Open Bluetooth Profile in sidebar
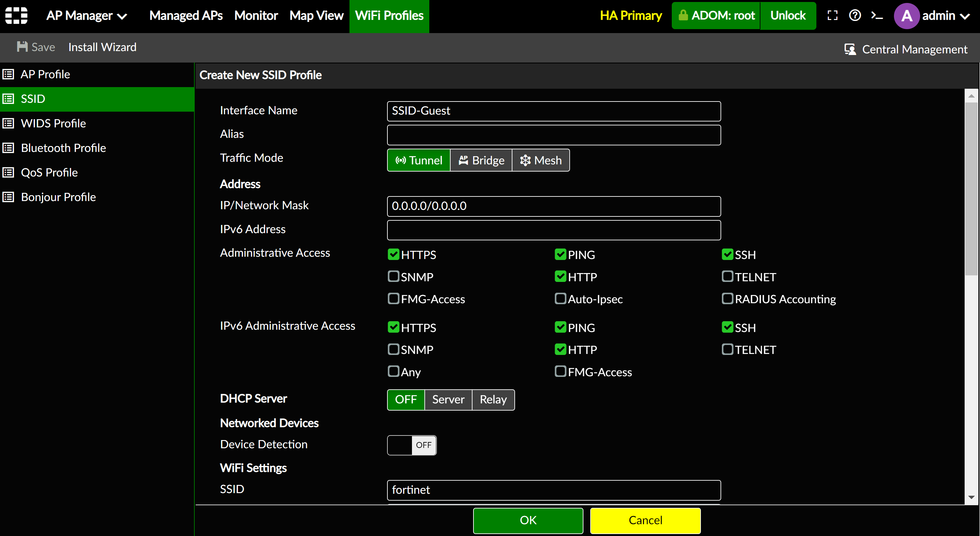This screenshot has width=980, height=536. [97, 148]
